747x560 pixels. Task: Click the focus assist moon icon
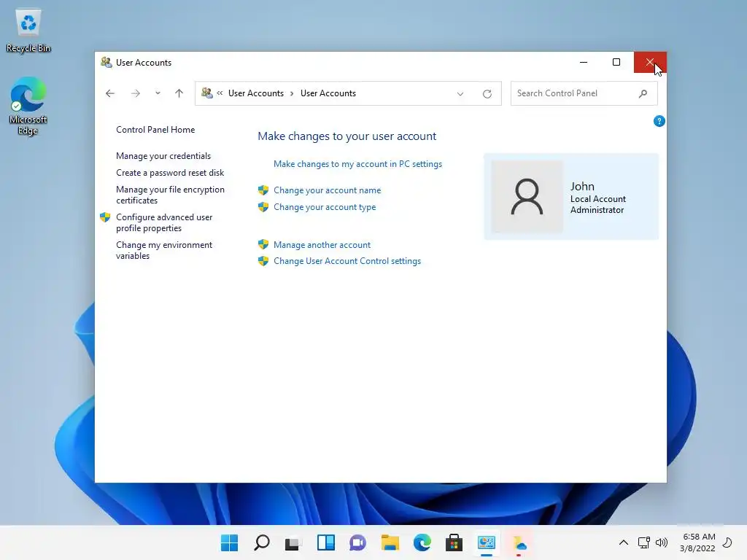tap(727, 542)
